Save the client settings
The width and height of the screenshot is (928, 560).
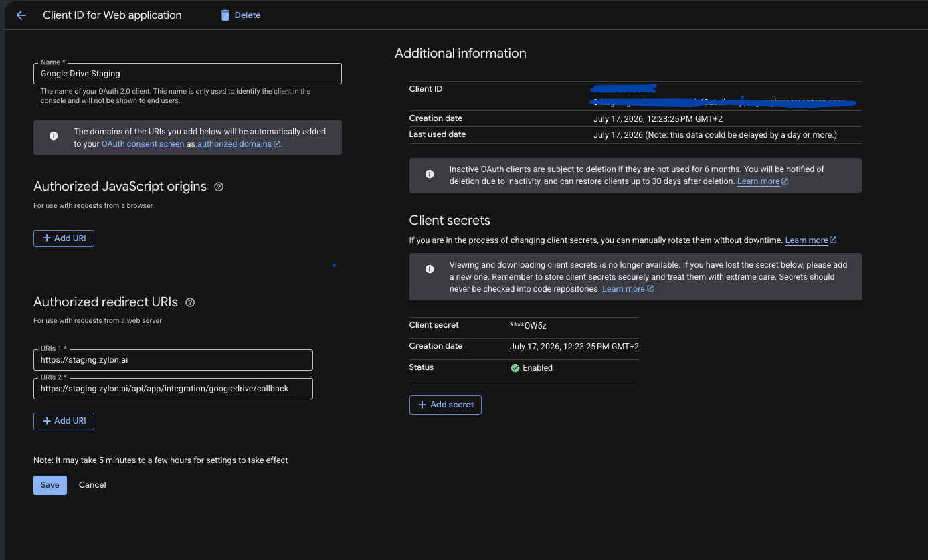click(x=50, y=485)
